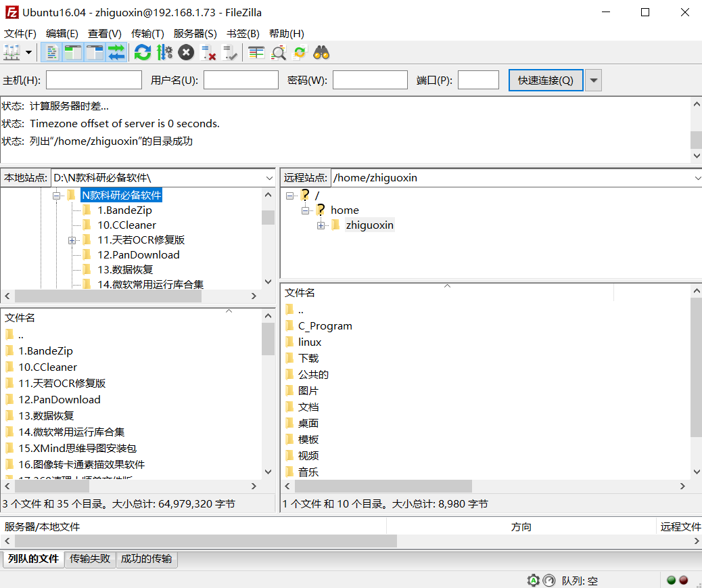Open the filename filters dialog icon

[256, 53]
